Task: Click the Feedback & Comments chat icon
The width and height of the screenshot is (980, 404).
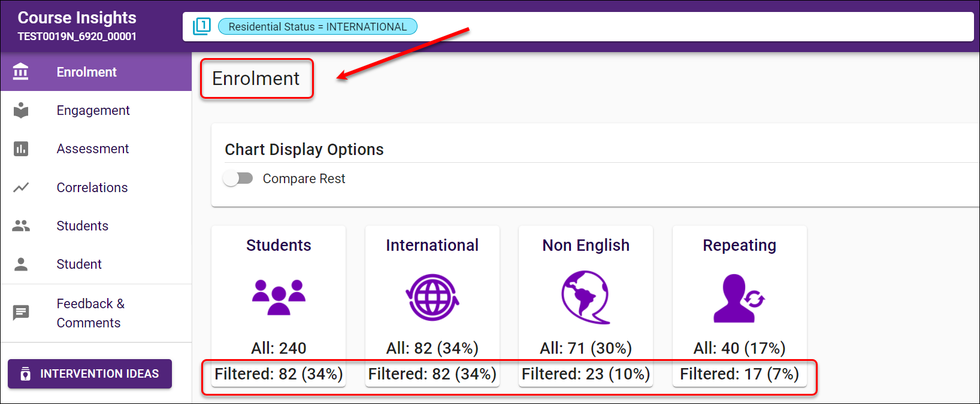Action: pos(21,312)
